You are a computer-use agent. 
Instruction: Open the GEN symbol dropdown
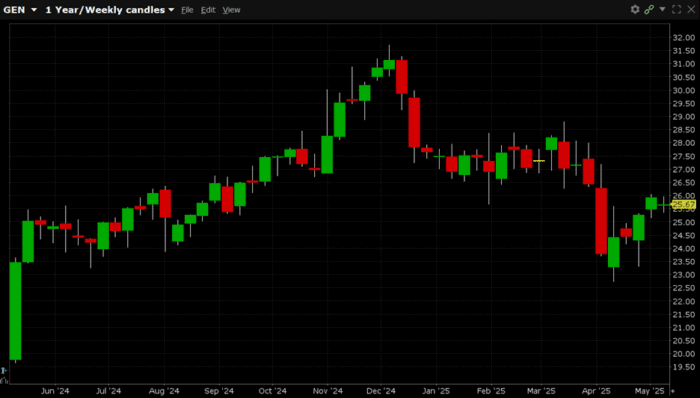pos(20,10)
